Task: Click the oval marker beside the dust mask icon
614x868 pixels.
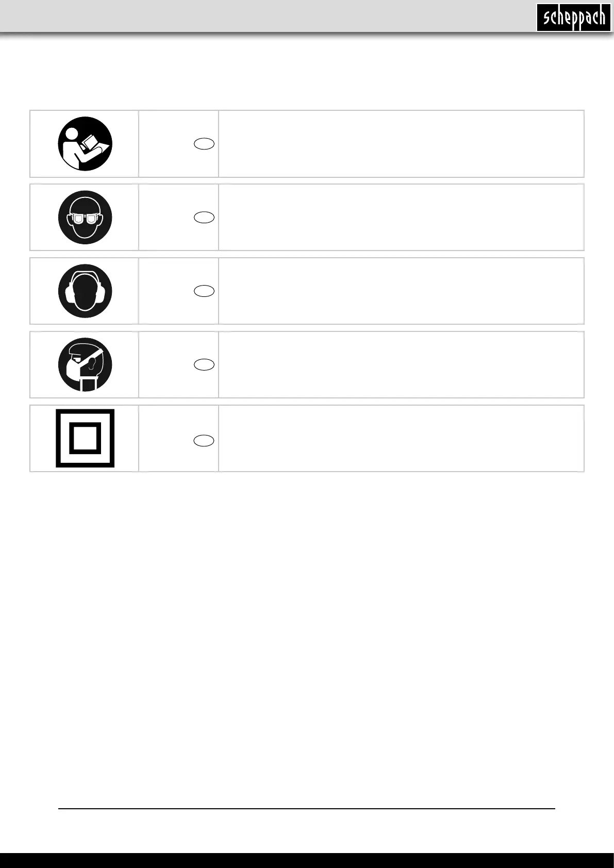Action: [x=204, y=365]
